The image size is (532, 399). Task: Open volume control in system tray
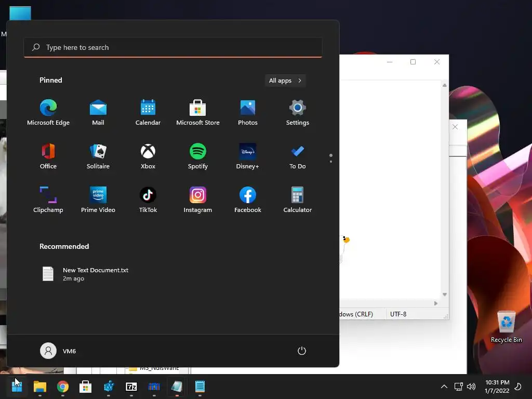pyautogui.click(x=471, y=387)
